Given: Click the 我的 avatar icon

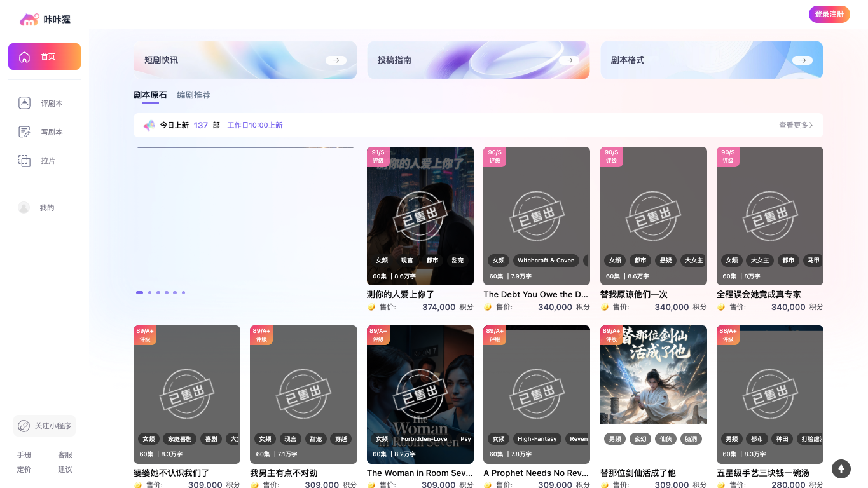Looking at the screenshot, I should tap(24, 208).
